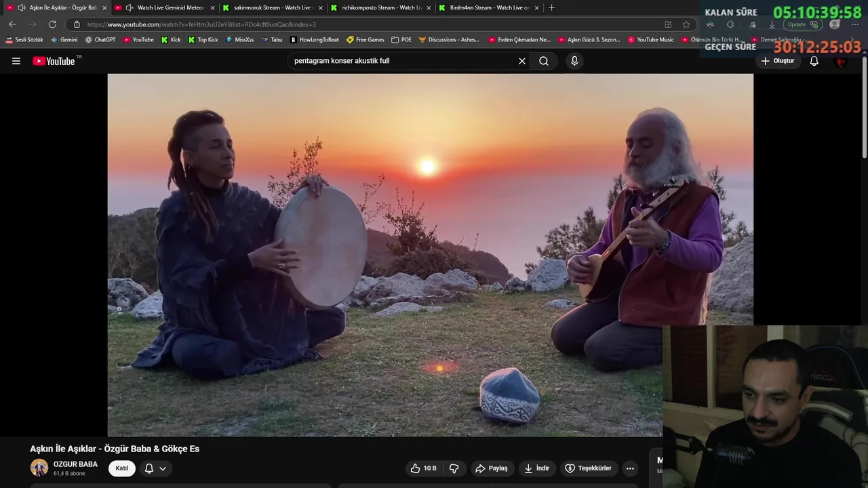Expand the channel notification bell dropdown
Viewport: 868px width, 488px height.
click(155, 468)
